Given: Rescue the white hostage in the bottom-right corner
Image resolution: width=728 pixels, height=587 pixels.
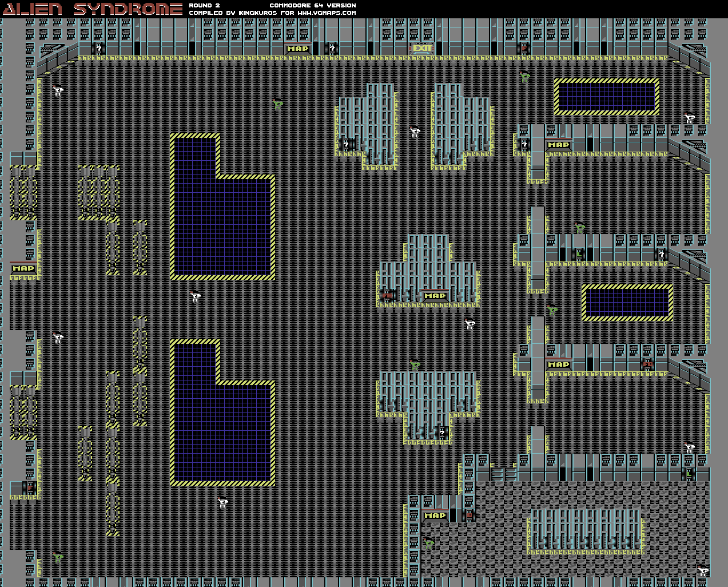Looking at the screenshot, I should (703, 570).
